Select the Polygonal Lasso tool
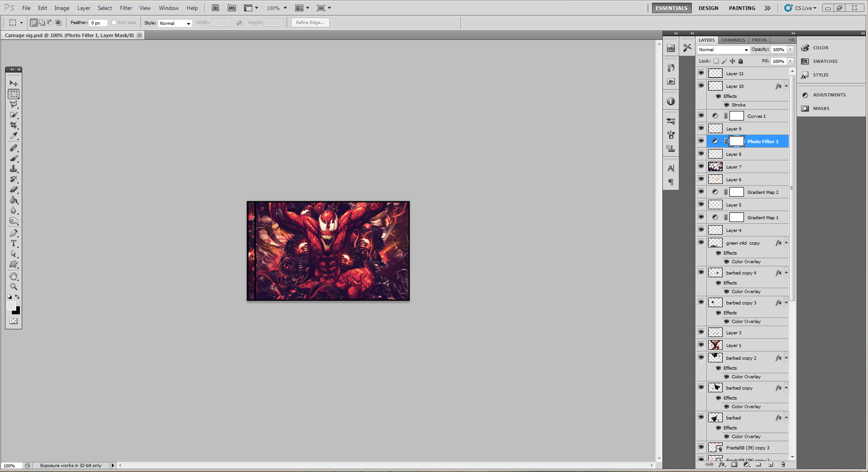 tap(14, 104)
